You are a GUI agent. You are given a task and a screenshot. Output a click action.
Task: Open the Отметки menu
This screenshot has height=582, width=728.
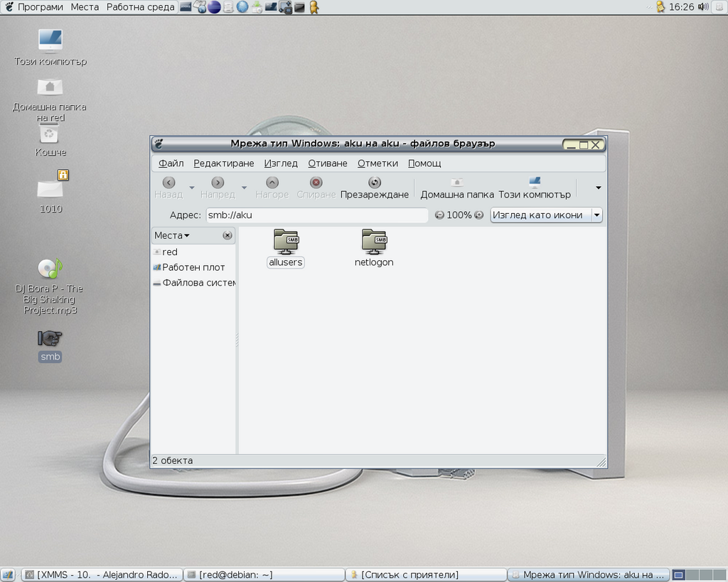(378, 163)
